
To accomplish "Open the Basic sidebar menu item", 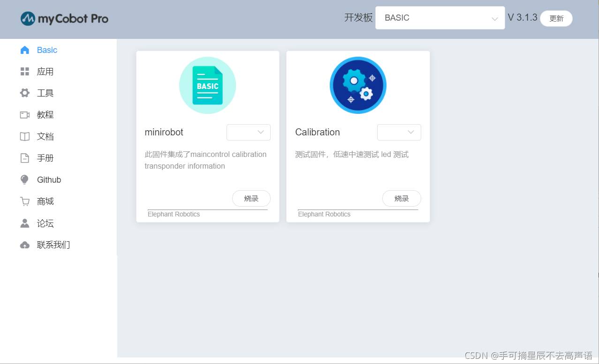I will tap(59, 50).
